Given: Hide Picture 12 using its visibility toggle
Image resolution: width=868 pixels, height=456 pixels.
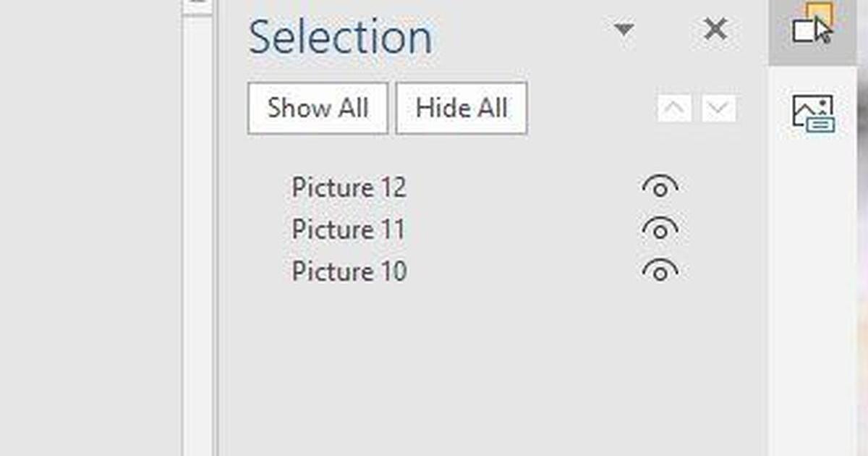Looking at the screenshot, I should point(660,186).
